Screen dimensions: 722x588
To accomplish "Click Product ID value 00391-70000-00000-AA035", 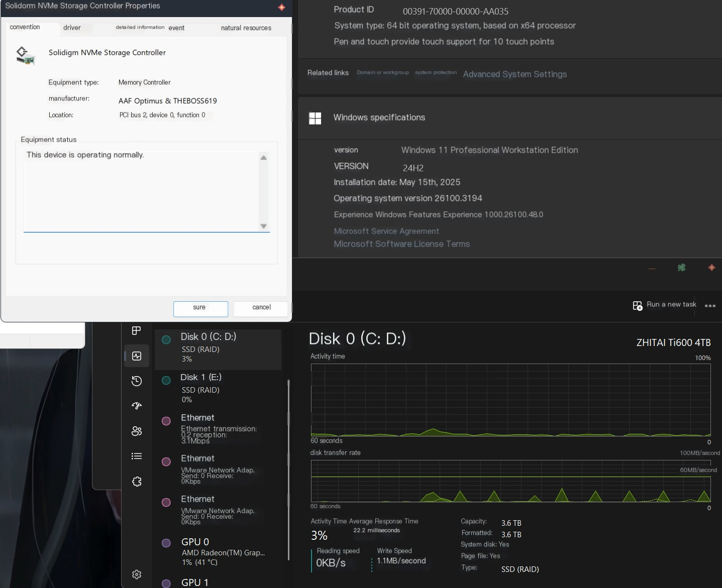I will pyautogui.click(x=456, y=11).
